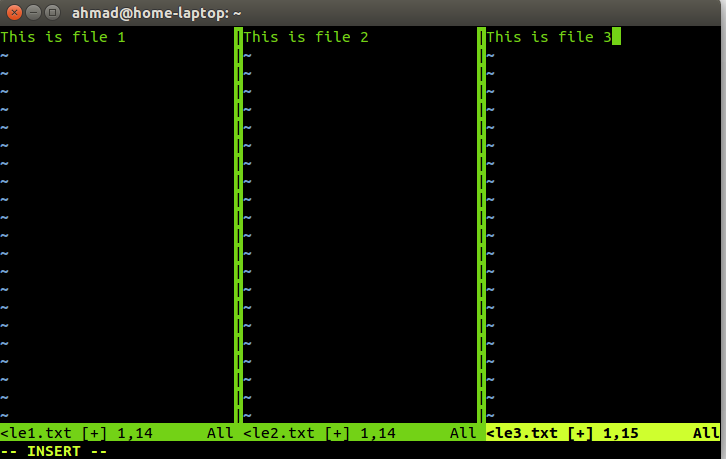726x459 pixels.
Task: Click the 1,14 position indicator in le1.txt status
Action: [135, 433]
